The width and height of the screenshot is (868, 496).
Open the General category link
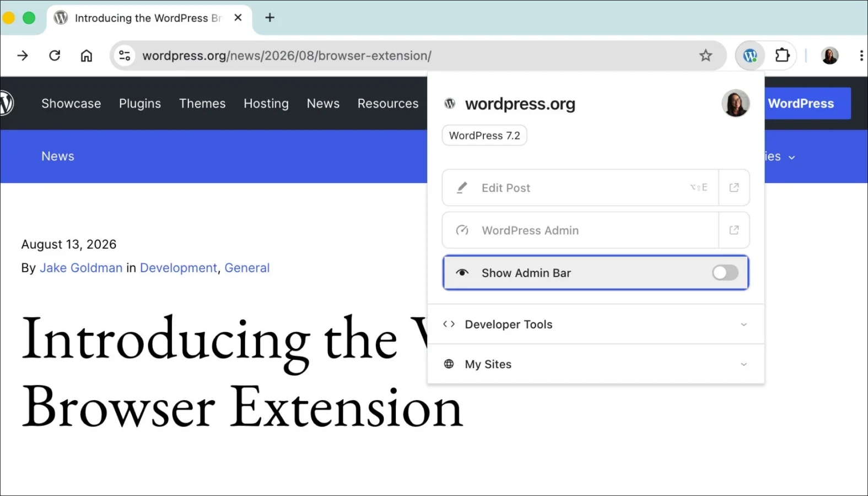[x=247, y=268]
